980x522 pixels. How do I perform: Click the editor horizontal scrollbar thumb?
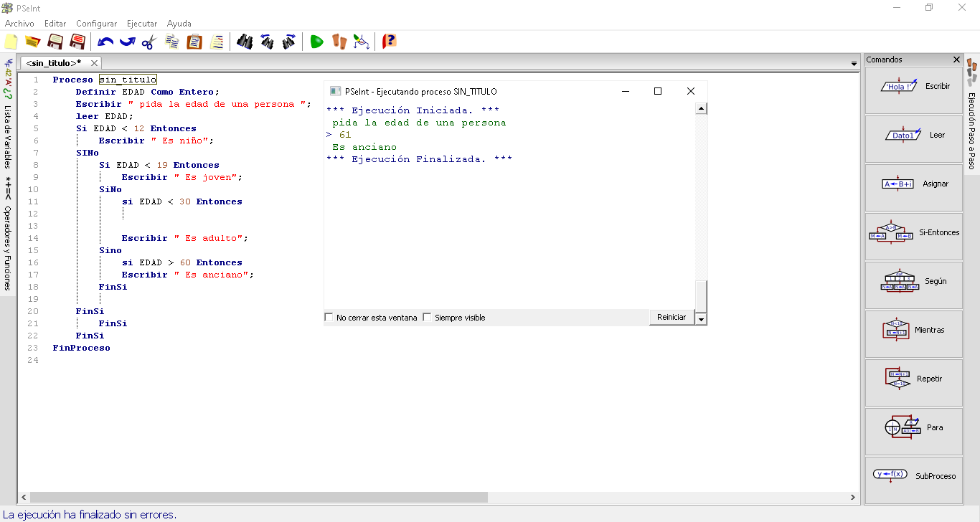(258, 497)
